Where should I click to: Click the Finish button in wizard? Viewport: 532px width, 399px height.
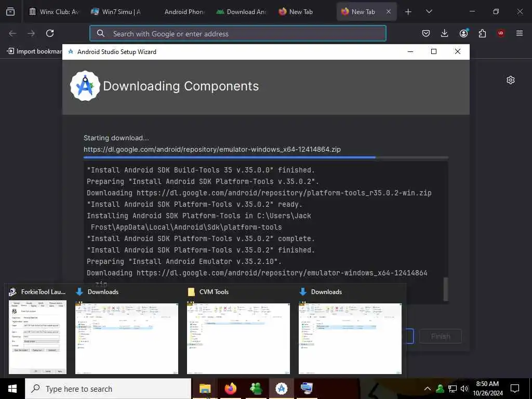point(441,336)
